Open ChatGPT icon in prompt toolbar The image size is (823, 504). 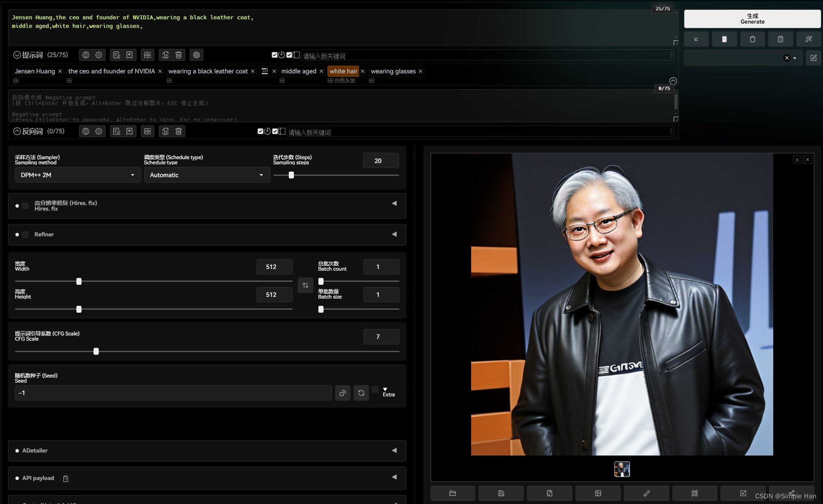click(x=197, y=55)
